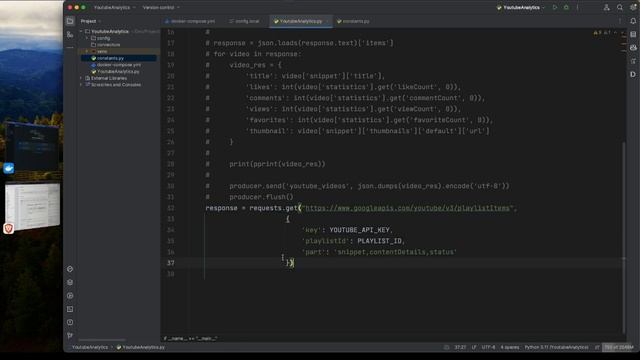Open more run actions menu
640x360 pixels.
pos(578,7)
